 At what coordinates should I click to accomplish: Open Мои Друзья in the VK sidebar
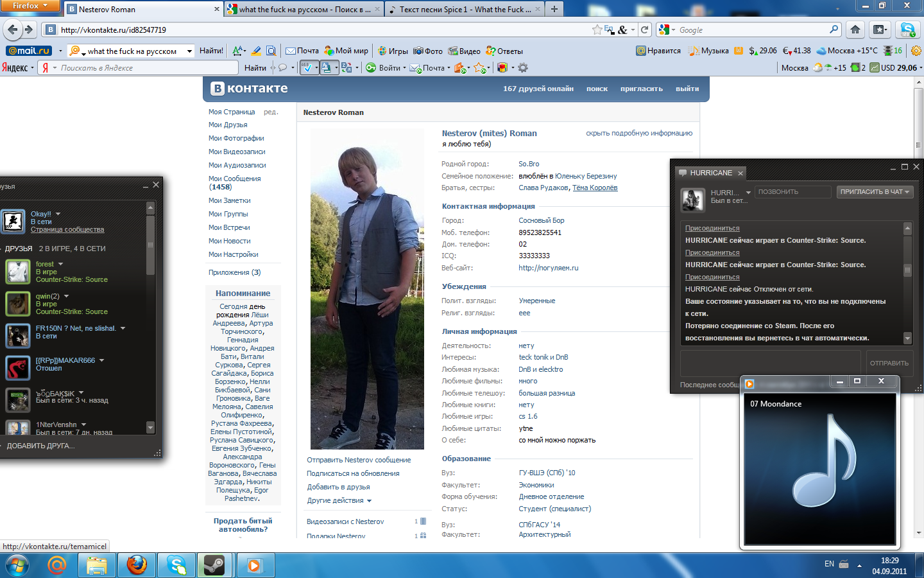tap(228, 125)
